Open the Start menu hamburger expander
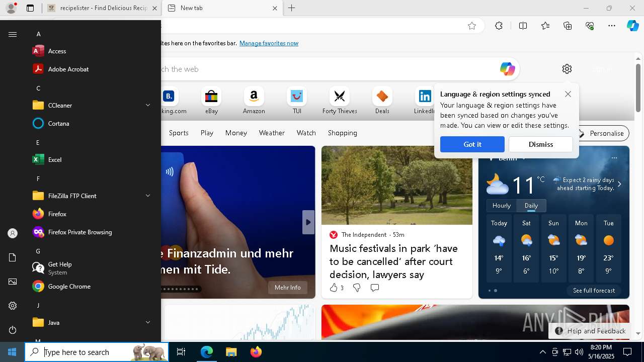Image resolution: width=644 pixels, height=362 pixels. [13, 34]
